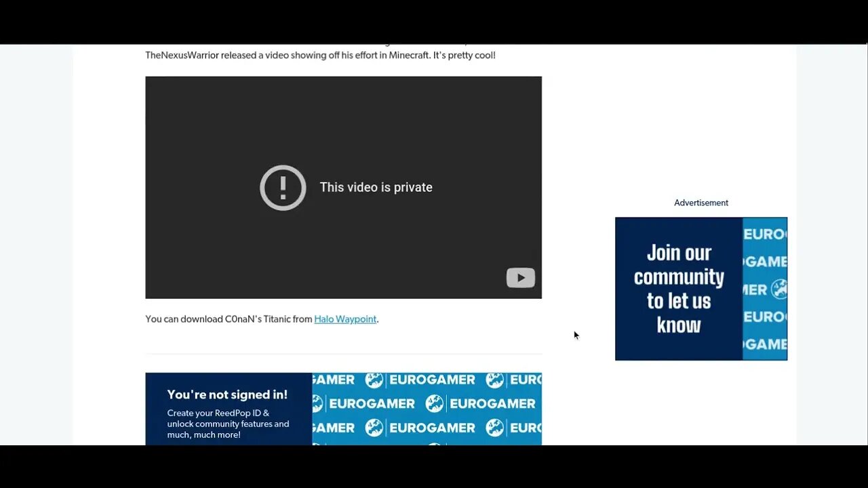
Task: Click the Eurogamer logo pattern in sign-in banner
Action: point(427,409)
